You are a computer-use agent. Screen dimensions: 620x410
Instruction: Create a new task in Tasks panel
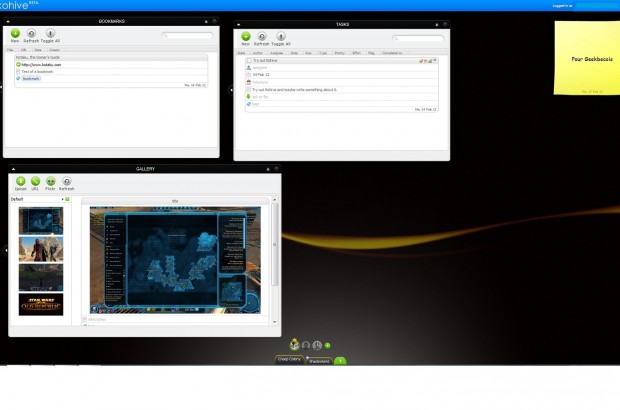point(245,37)
